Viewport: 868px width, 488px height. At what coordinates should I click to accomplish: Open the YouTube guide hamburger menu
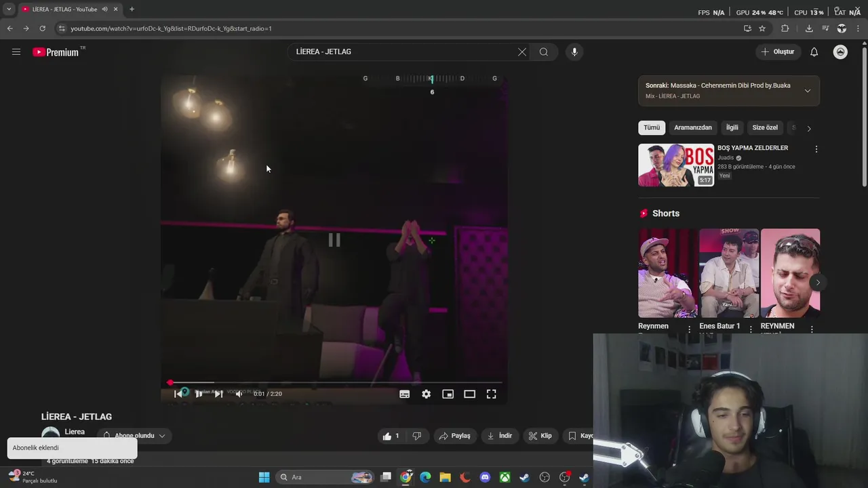pyautogui.click(x=16, y=52)
